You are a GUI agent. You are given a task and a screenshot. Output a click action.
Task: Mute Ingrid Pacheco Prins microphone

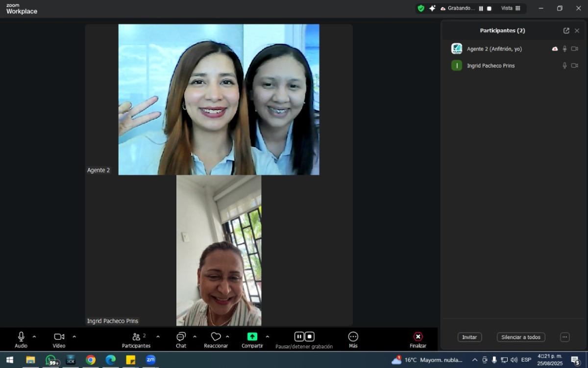tap(564, 66)
